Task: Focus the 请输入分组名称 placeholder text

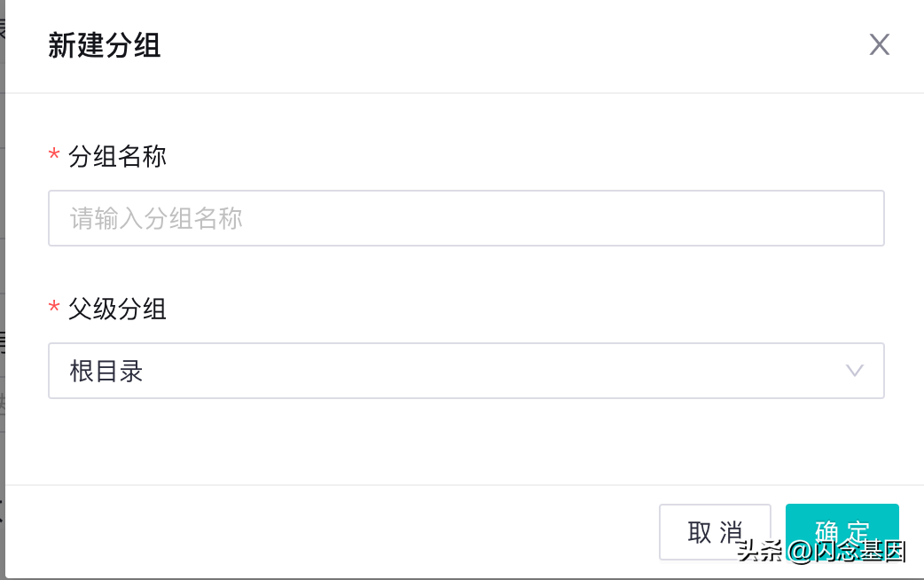Action: point(156,218)
